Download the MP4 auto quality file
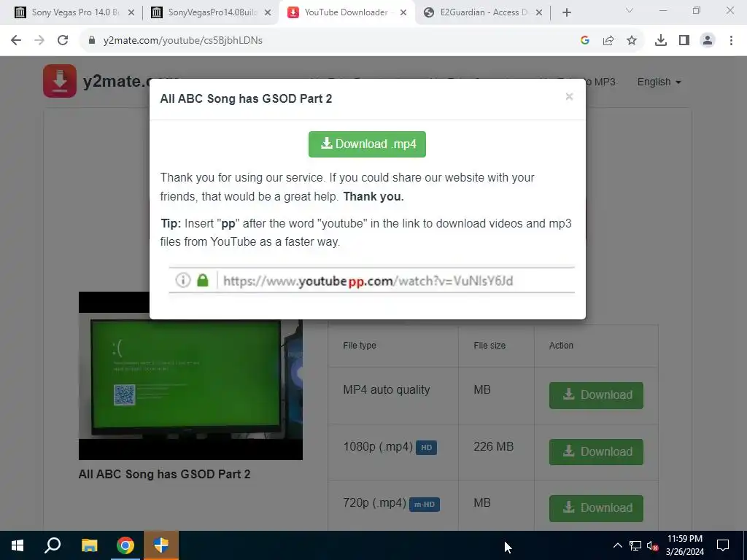747x560 pixels. 596,394
